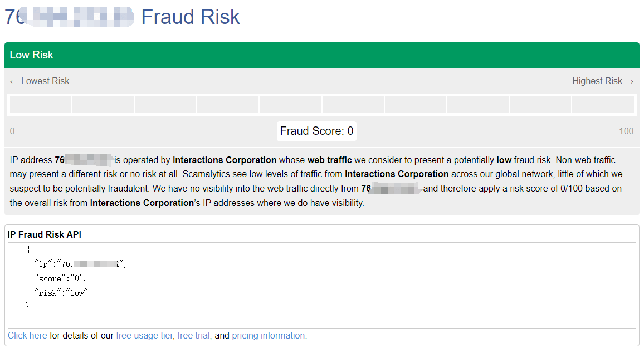The image size is (644, 353).
Task: Open the free usage tier link
Action: (x=144, y=335)
